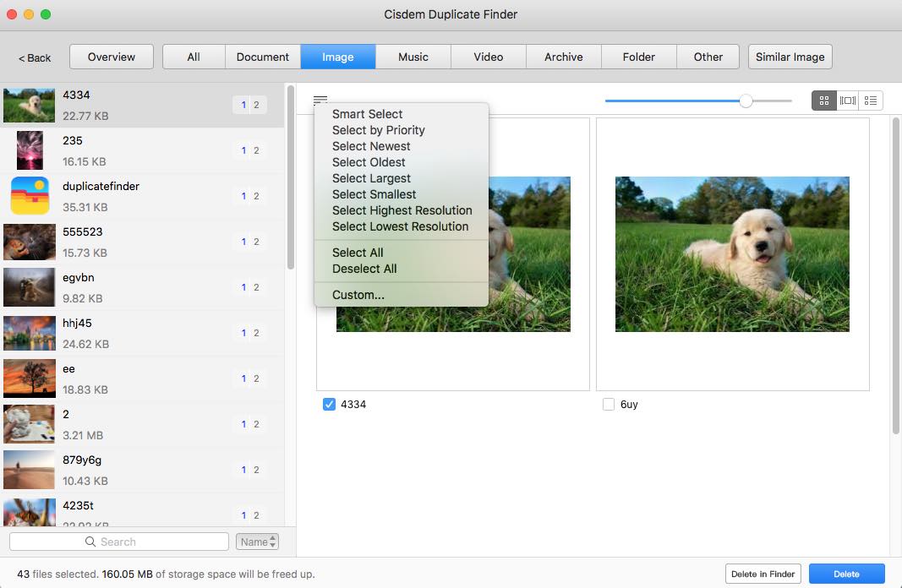The height and width of the screenshot is (588, 902).
Task: Switch to the Folder tab
Action: click(639, 57)
